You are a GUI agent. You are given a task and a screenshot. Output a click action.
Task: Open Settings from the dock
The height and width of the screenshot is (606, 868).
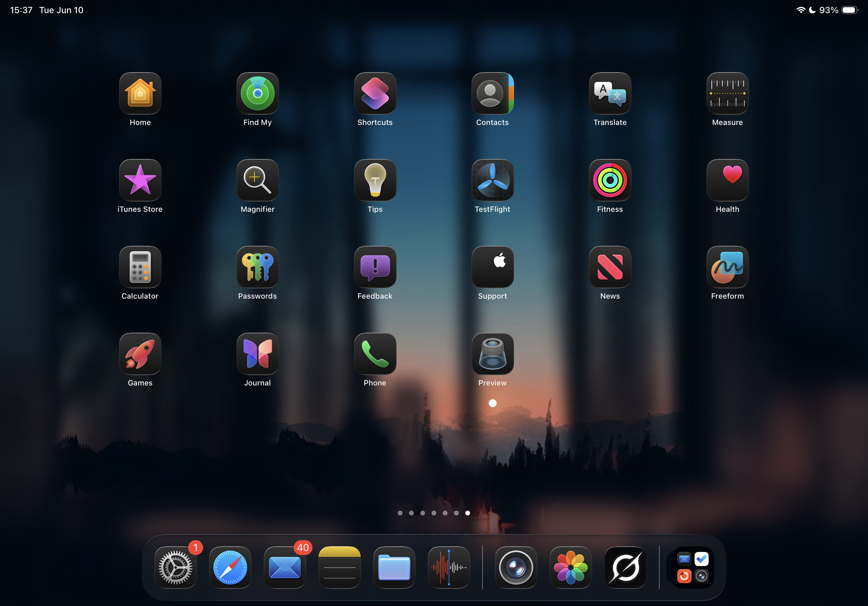(x=175, y=568)
